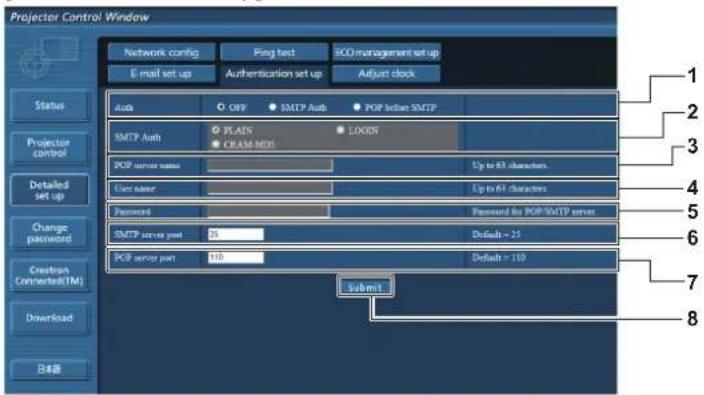Image resolution: width=704 pixels, height=395 pixels.
Task: Submit the authentication settings
Action: 365,287
